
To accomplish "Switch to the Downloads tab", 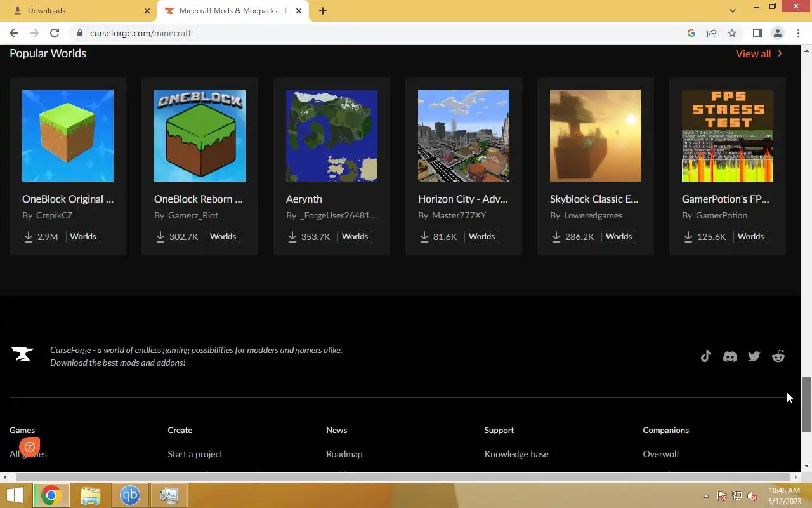I will (x=79, y=11).
